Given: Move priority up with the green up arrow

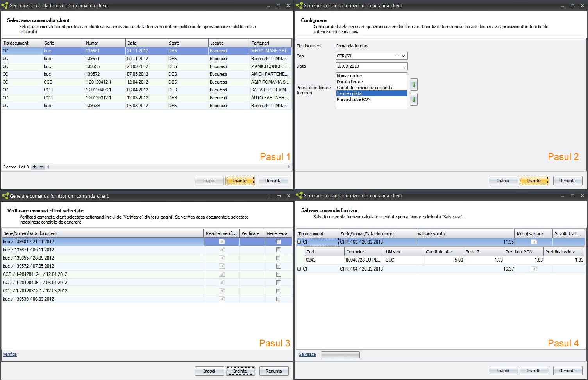Looking at the screenshot, I should tap(414, 84).
